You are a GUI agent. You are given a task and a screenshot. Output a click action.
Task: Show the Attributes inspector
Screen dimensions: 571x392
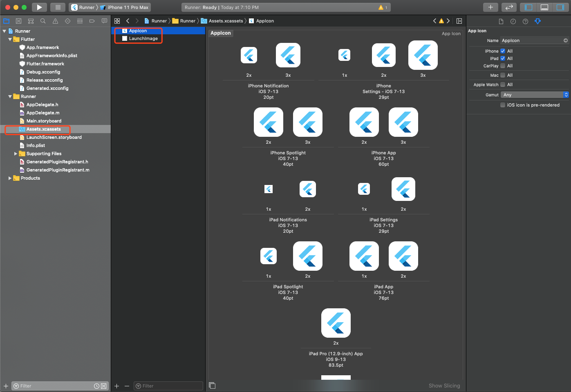tap(538, 21)
